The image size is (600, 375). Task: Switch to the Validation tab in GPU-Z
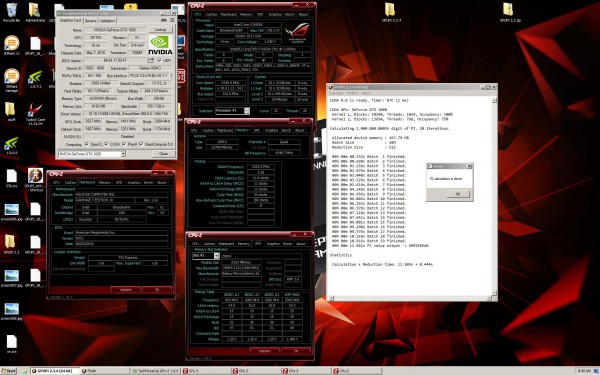click(x=107, y=21)
